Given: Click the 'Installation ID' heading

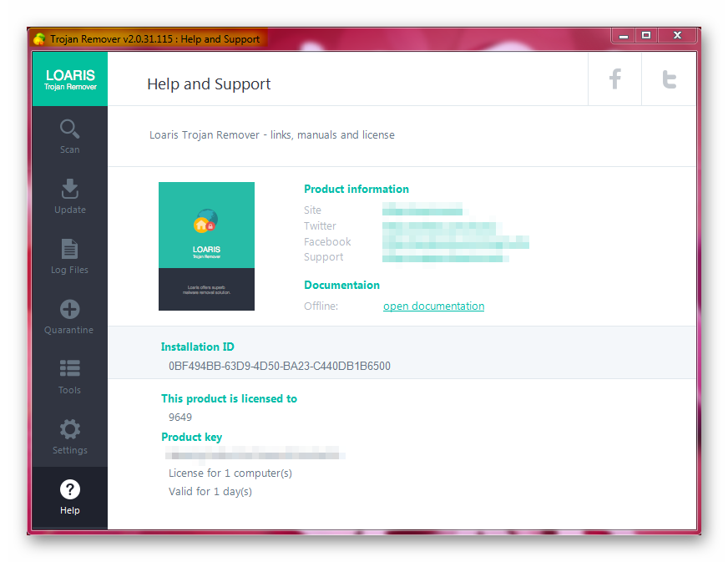Looking at the screenshot, I should pos(197,347).
